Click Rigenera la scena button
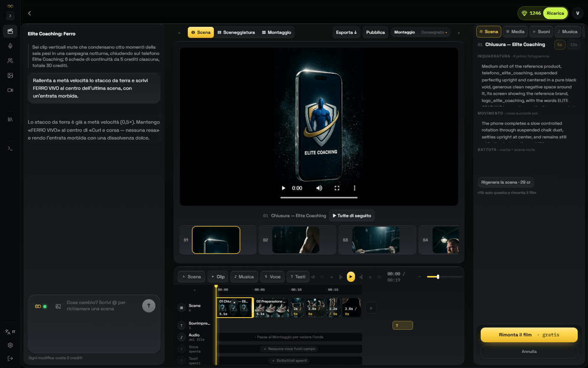Viewport: 588px width, 368px height. point(506,182)
